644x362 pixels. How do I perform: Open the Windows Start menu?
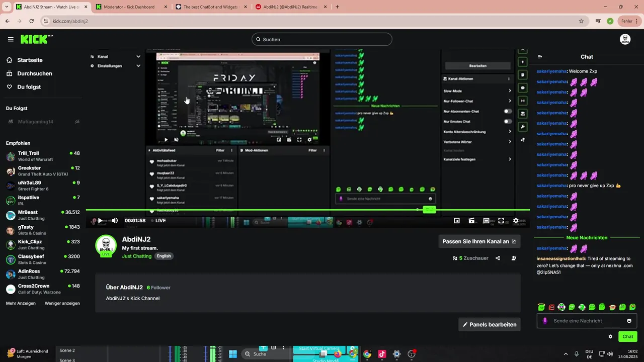click(x=233, y=354)
